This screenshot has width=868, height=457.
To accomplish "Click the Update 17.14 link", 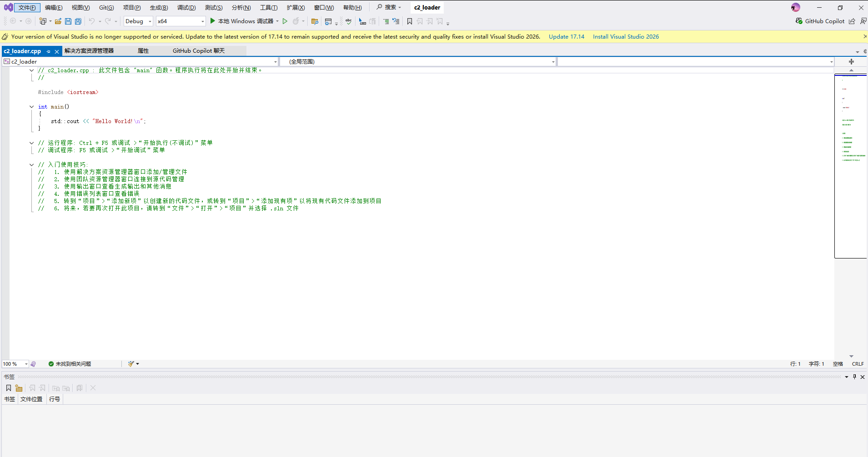I will (566, 37).
